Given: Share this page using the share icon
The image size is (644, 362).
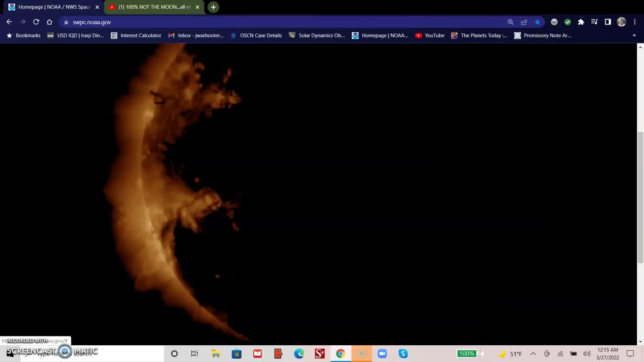Looking at the screenshot, I should 524,22.
